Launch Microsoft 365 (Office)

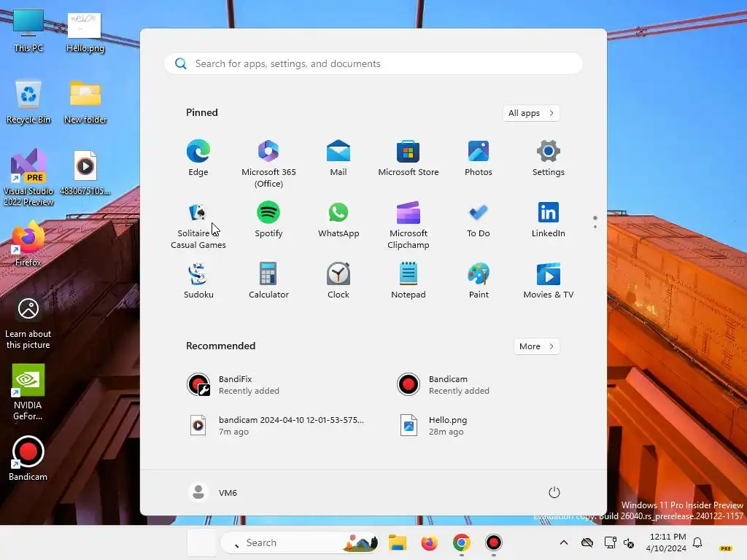268,164
